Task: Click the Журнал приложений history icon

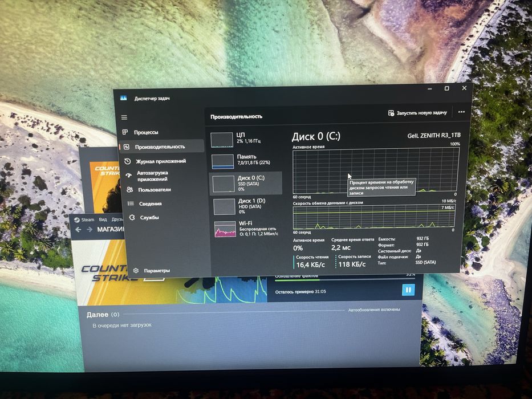Action: 128,161
